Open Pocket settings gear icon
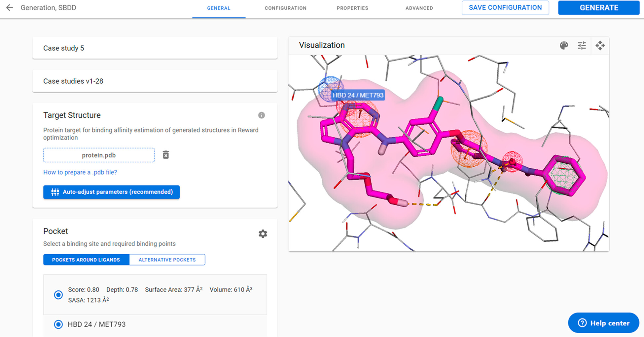 tap(263, 234)
